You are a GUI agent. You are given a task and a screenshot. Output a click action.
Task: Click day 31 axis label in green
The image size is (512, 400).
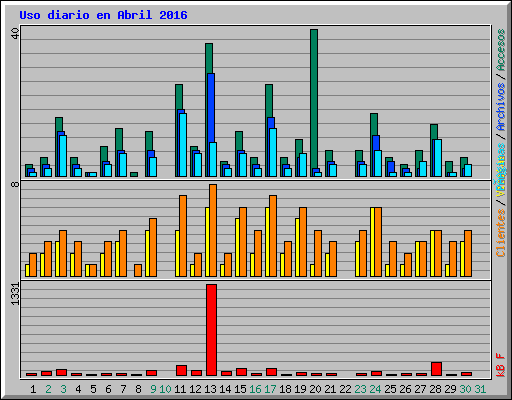(480, 389)
